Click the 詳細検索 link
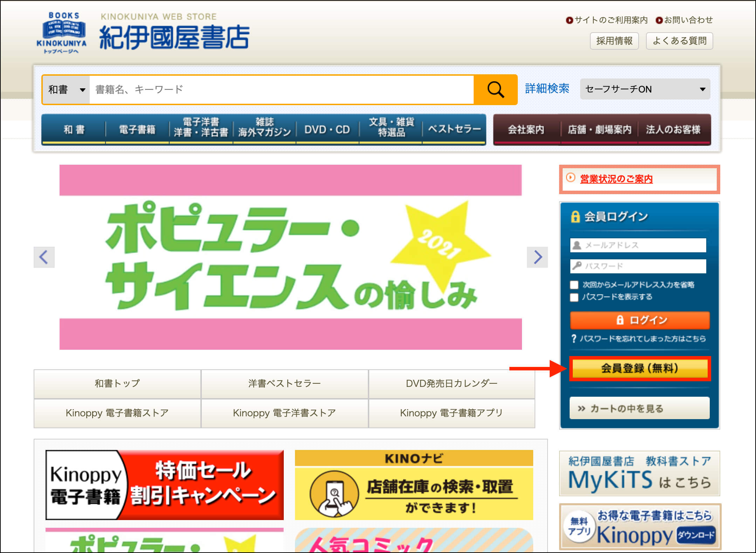Viewport: 756px width, 553px height. tap(547, 88)
